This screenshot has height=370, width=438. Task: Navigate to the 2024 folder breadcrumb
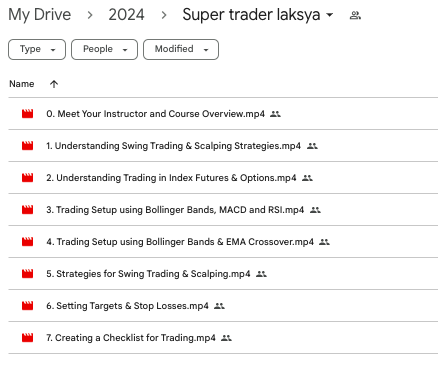(x=126, y=15)
